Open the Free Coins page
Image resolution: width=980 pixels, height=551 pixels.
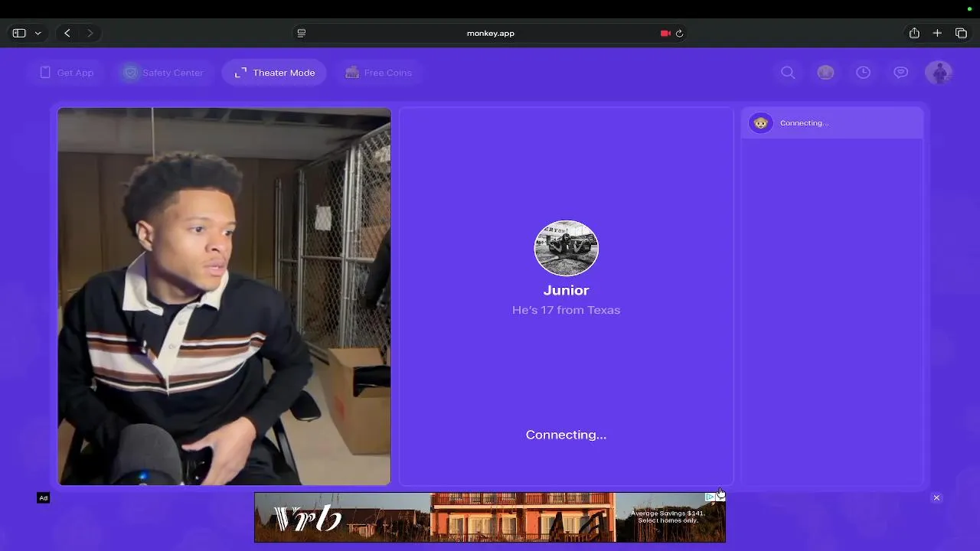[379, 73]
